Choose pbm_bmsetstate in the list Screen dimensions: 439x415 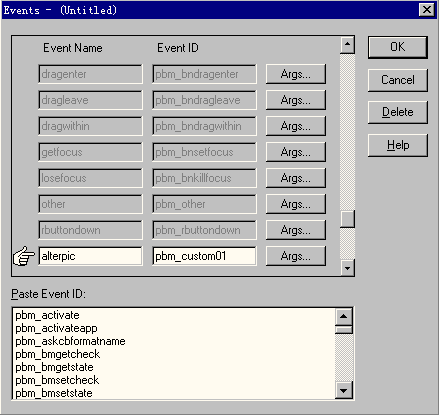(x=54, y=393)
